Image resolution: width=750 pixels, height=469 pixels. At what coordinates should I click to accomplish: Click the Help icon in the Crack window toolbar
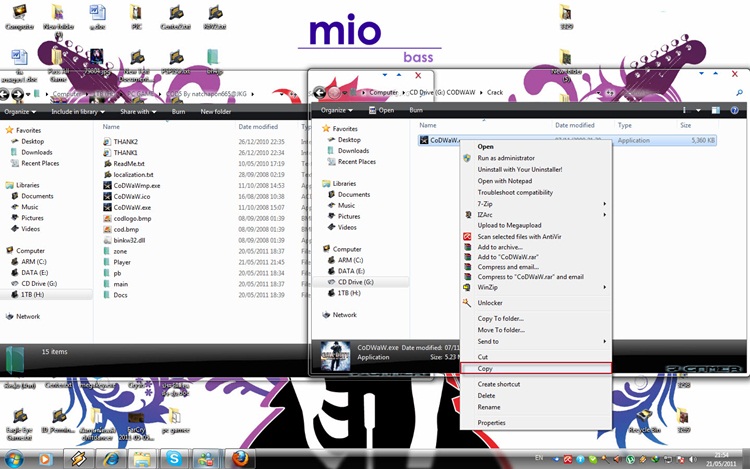(x=734, y=110)
